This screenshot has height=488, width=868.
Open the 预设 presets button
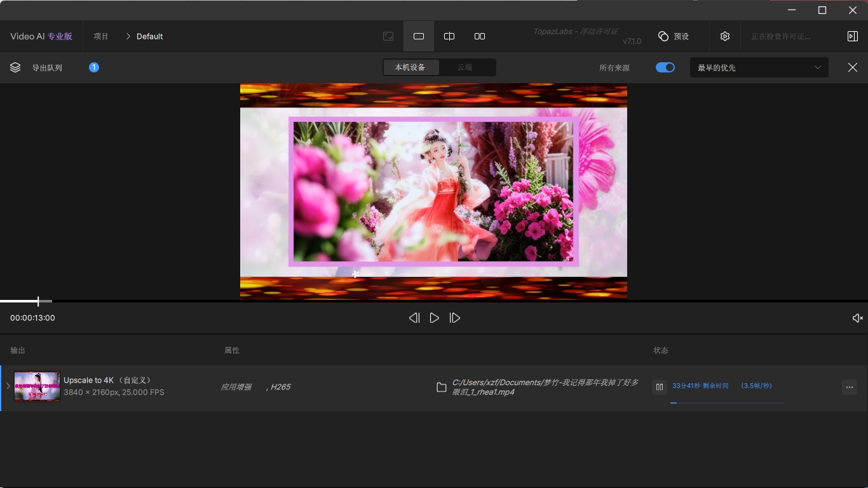pyautogui.click(x=674, y=36)
